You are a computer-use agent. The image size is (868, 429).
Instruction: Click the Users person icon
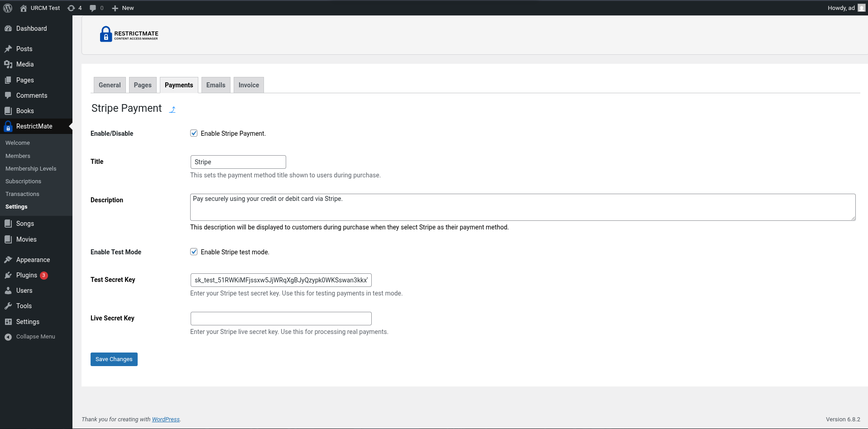coord(8,291)
